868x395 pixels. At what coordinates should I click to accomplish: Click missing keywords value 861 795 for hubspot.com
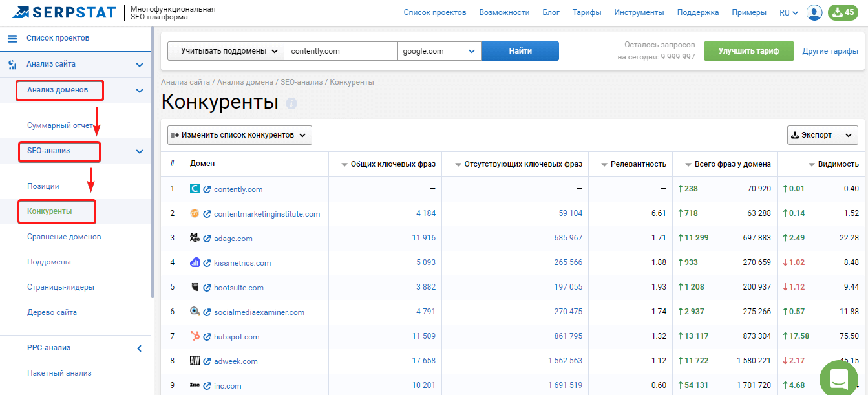(568, 337)
